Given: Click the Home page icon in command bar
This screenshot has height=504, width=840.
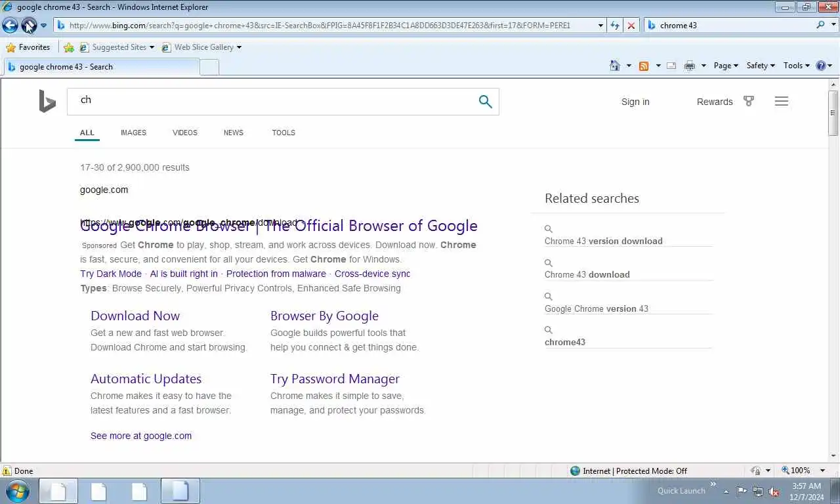Looking at the screenshot, I should click(615, 66).
